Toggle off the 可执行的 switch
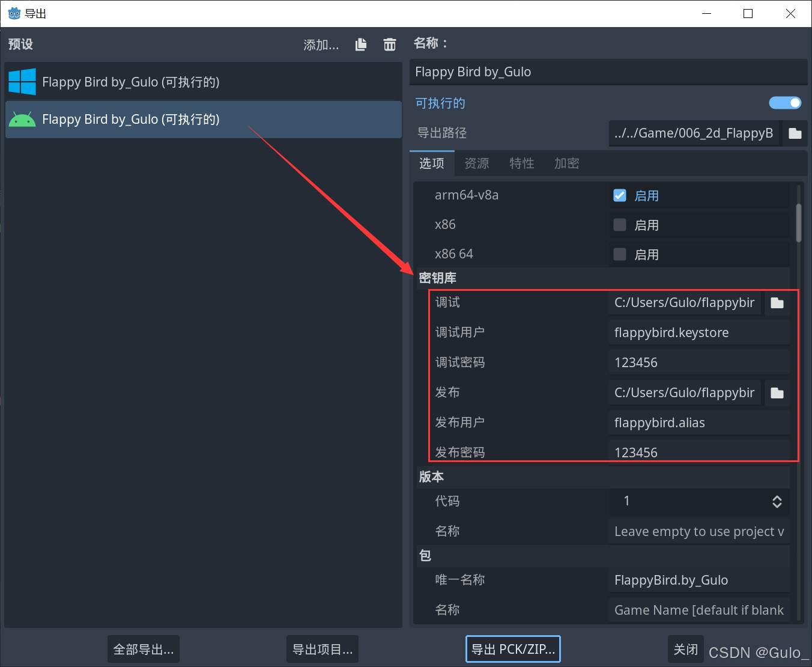The image size is (812, 667). tap(785, 103)
